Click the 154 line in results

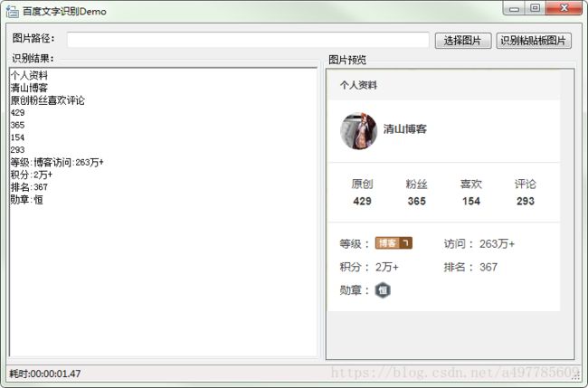[x=17, y=137]
